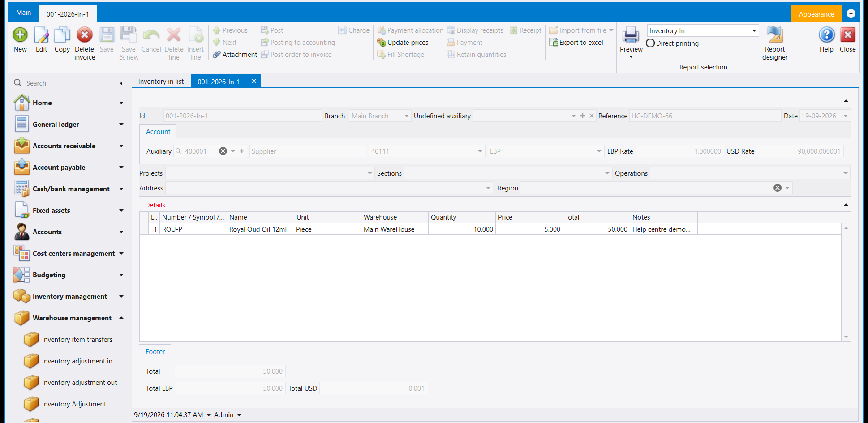Open the Date picker dropdown
868x423 pixels.
846,116
